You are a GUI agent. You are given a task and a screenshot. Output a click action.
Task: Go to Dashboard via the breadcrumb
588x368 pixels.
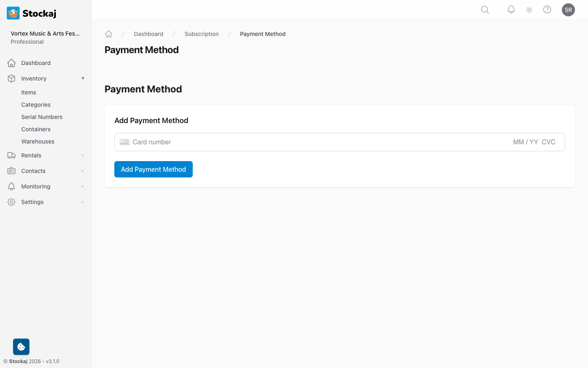(149, 34)
